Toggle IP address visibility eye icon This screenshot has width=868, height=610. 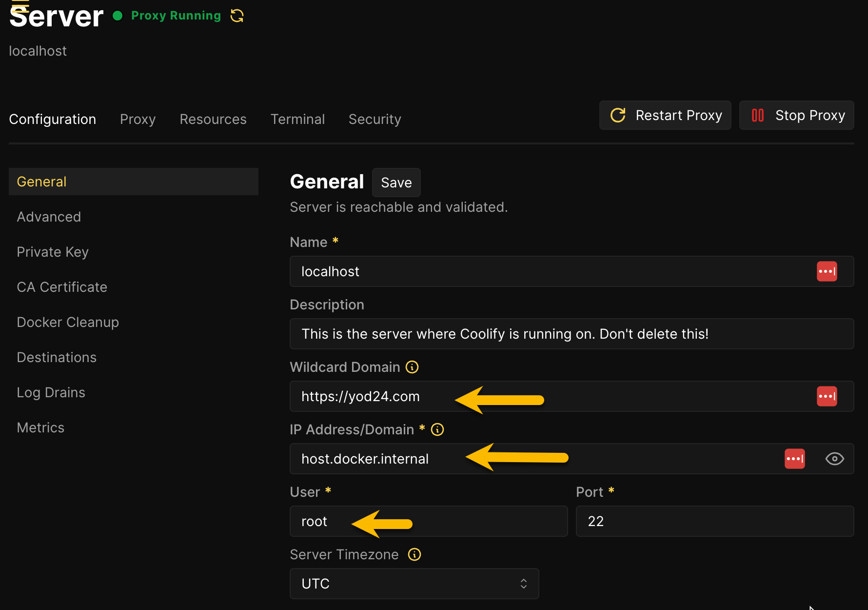point(834,459)
